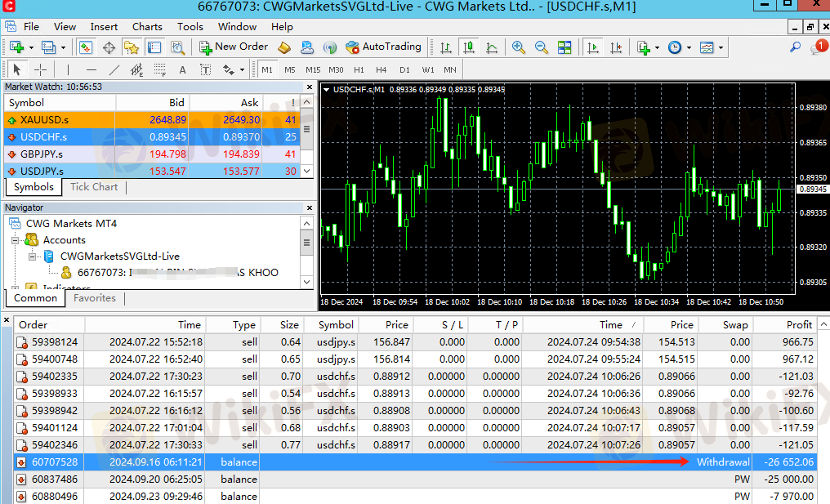The width and height of the screenshot is (830, 504).
Task: Open the Signals radio-wave icon
Action: pyautogui.click(x=330, y=47)
